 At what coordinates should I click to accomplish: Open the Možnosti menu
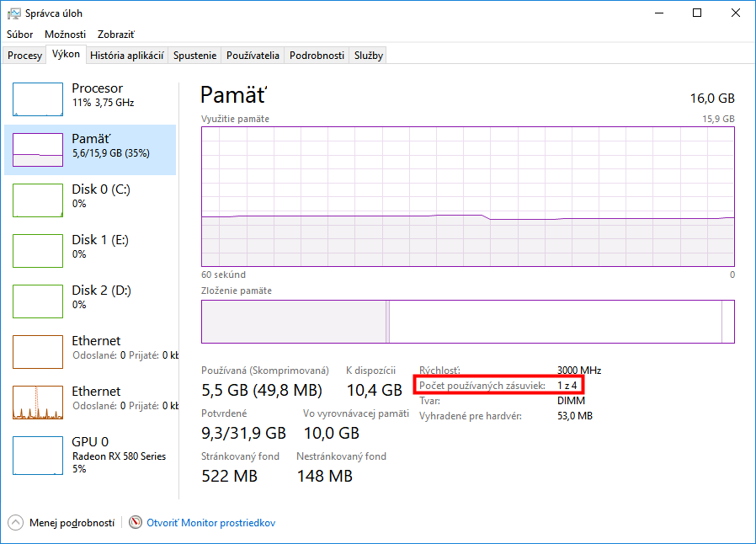tap(65, 35)
